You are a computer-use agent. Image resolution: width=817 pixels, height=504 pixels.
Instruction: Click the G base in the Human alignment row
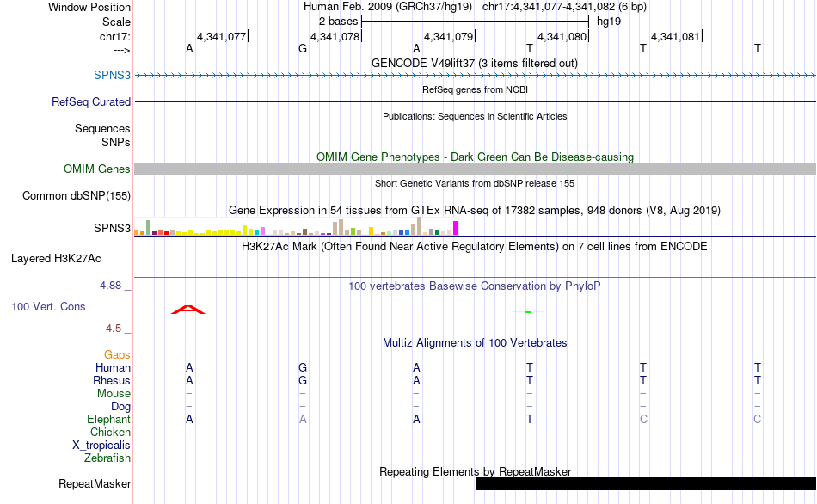click(x=303, y=367)
